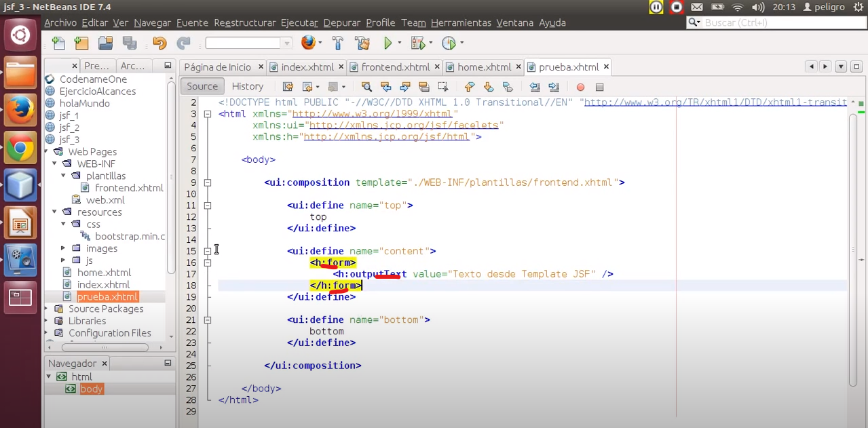Collapse code fold at line 9

[x=208, y=182]
